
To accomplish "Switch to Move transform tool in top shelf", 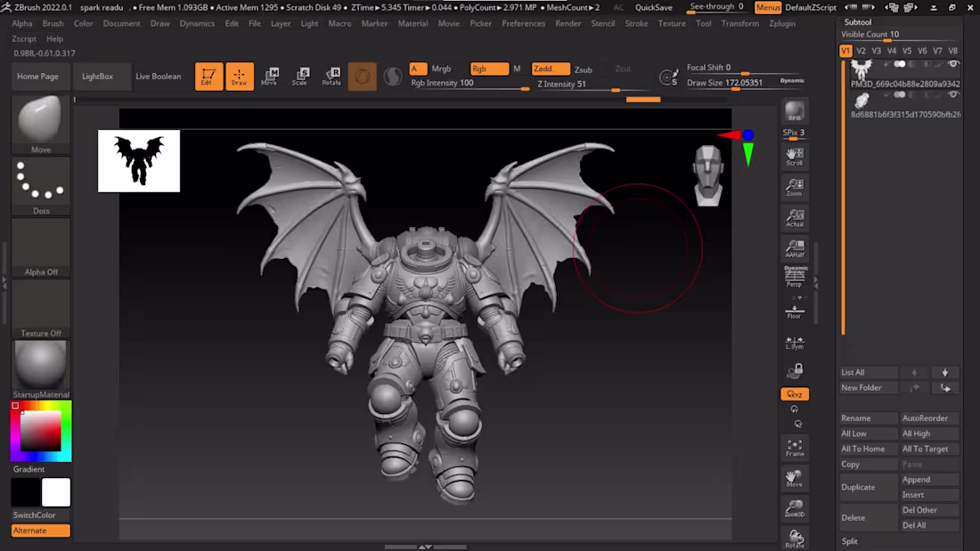I will pyautogui.click(x=269, y=77).
